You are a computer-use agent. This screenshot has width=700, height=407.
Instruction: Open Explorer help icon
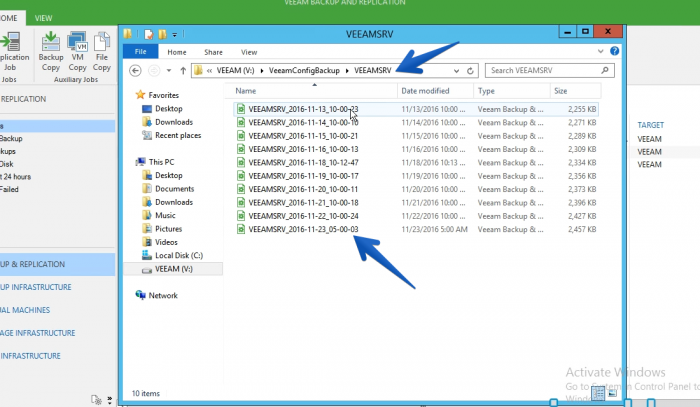tap(614, 51)
